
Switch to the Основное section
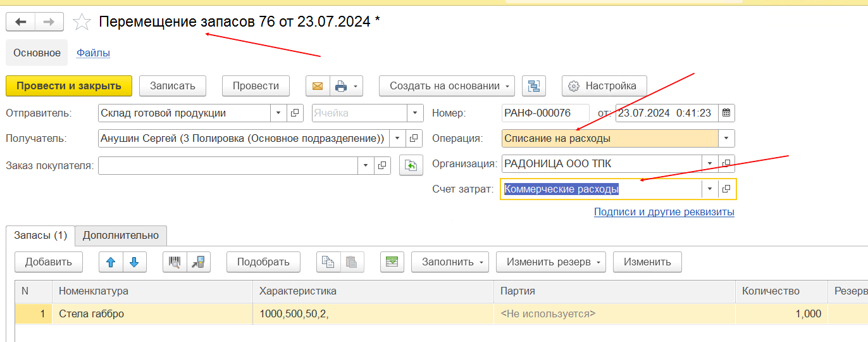[37, 53]
